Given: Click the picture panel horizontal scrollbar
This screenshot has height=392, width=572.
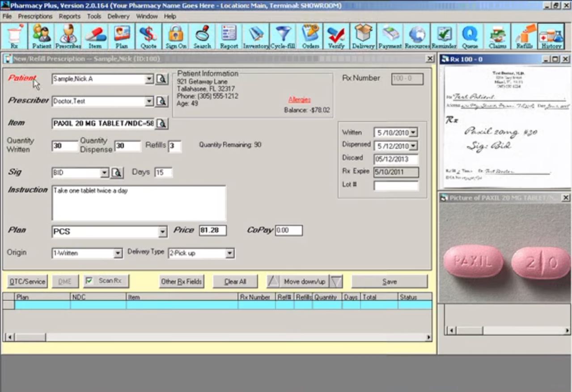Looking at the screenshot, I should pyautogui.click(x=508, y=330).
